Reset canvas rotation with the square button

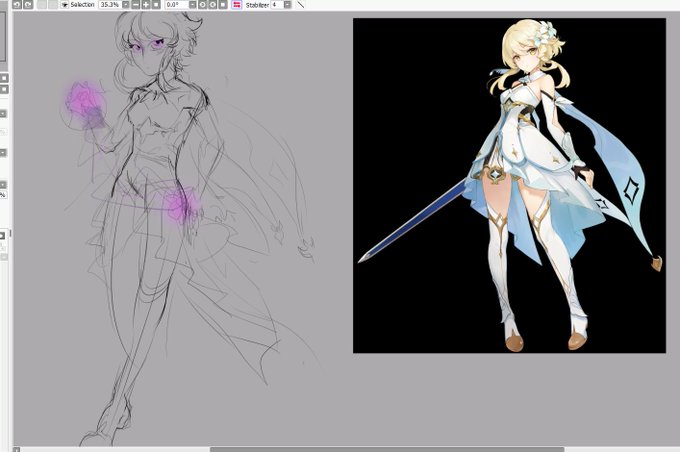(x=223, y=5)
